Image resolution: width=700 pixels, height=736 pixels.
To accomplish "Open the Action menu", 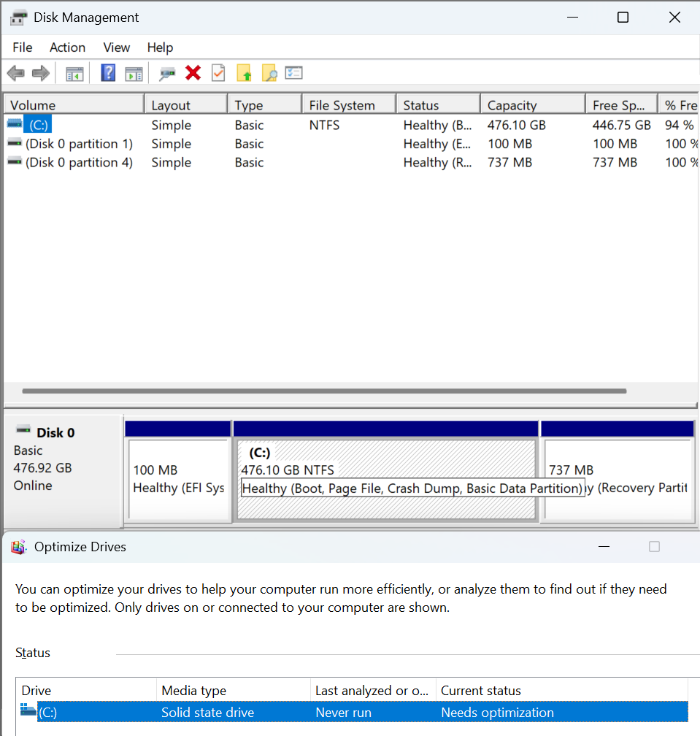I will 68,47.
